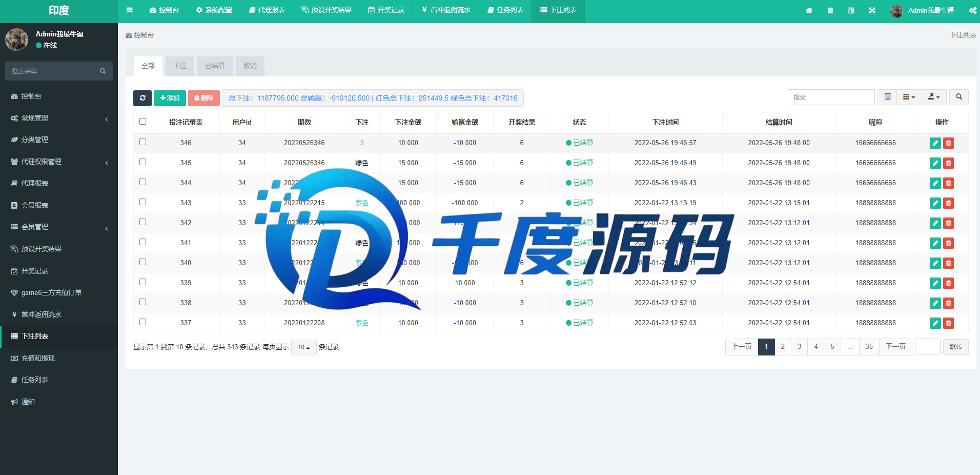Open game6三方充值订单 in the sidebar
This screenshot has height=475, width=980.
click(59, 292)
